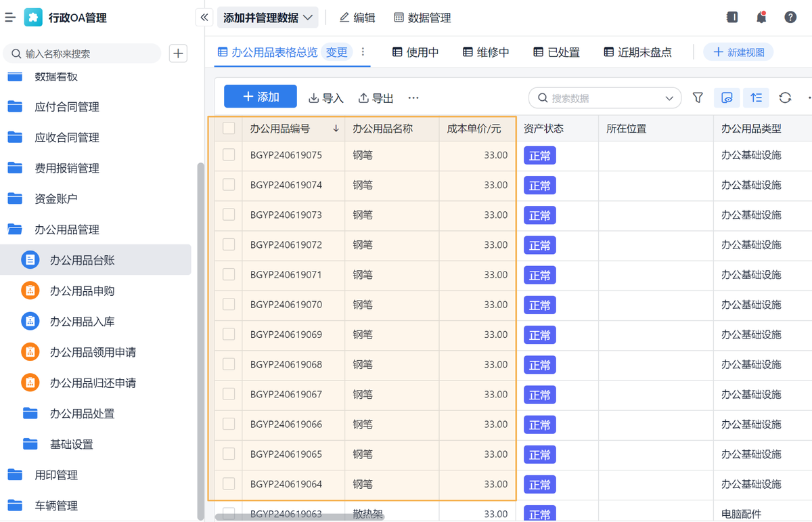Toggle the row height sort icon
Image resolution: width=812 pixels, height=522 pixels.
[x=756, y=98]
